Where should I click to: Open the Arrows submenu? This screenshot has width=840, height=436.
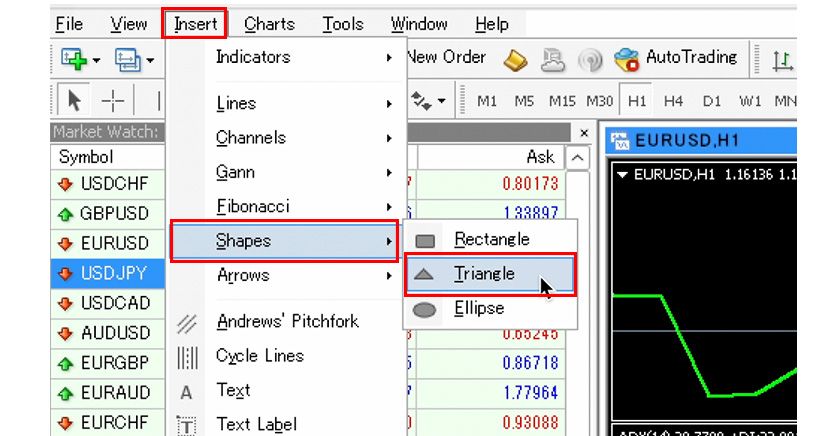point(287,275)
